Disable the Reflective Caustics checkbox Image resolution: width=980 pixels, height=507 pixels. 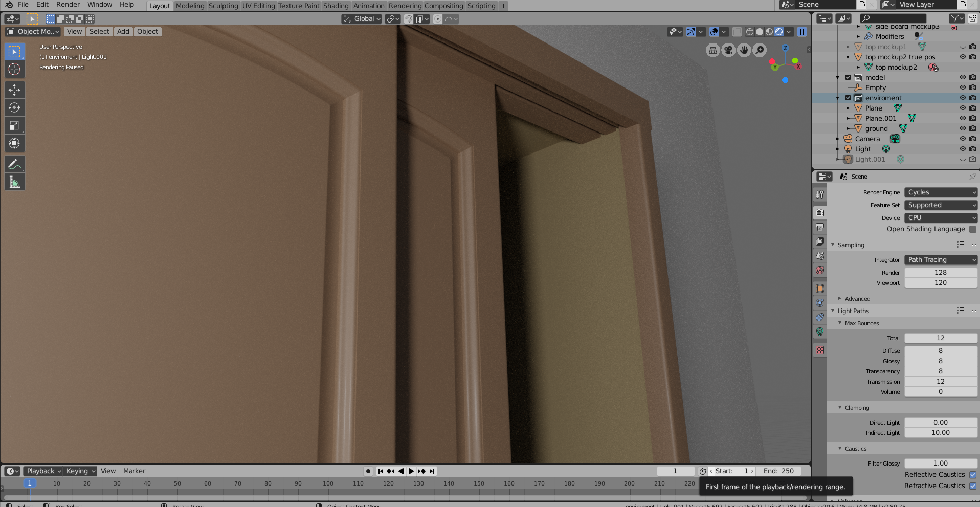[972, 475]
